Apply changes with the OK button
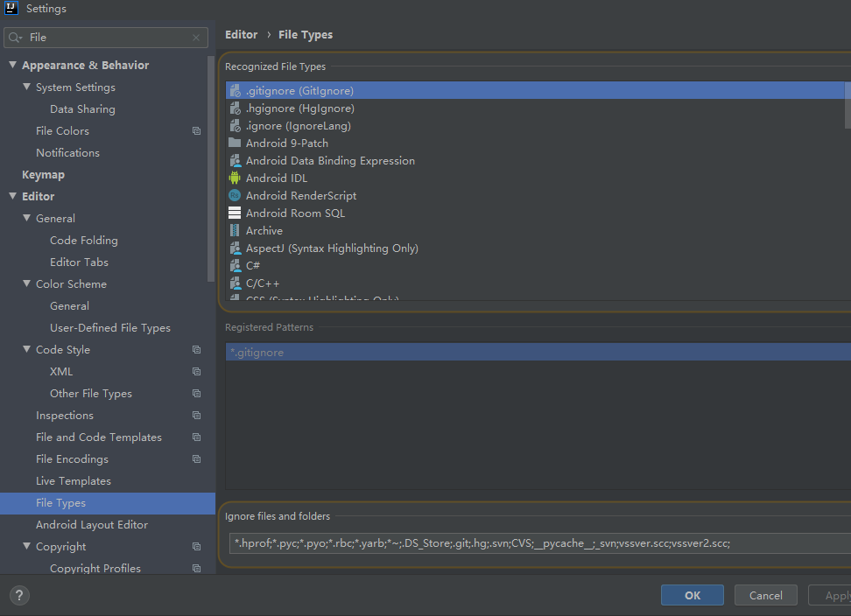Image resolution: width=851 pixels, height=616 pixels. point(692,595)
